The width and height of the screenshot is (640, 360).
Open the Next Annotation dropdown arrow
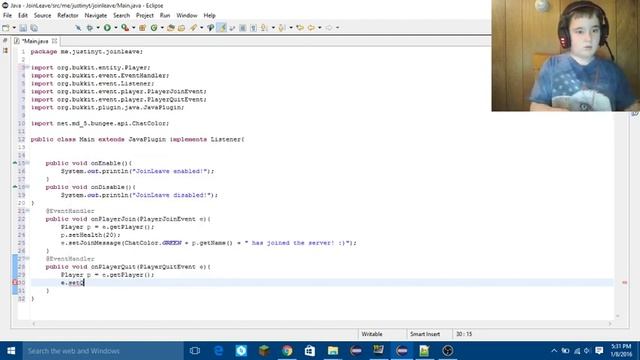click(x=273, y=28)
